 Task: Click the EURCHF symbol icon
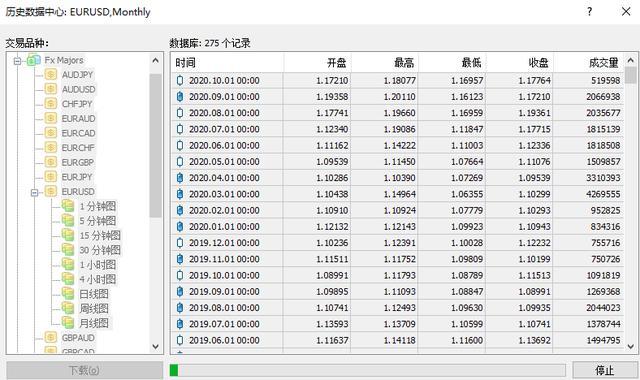(x=51, y=148)
